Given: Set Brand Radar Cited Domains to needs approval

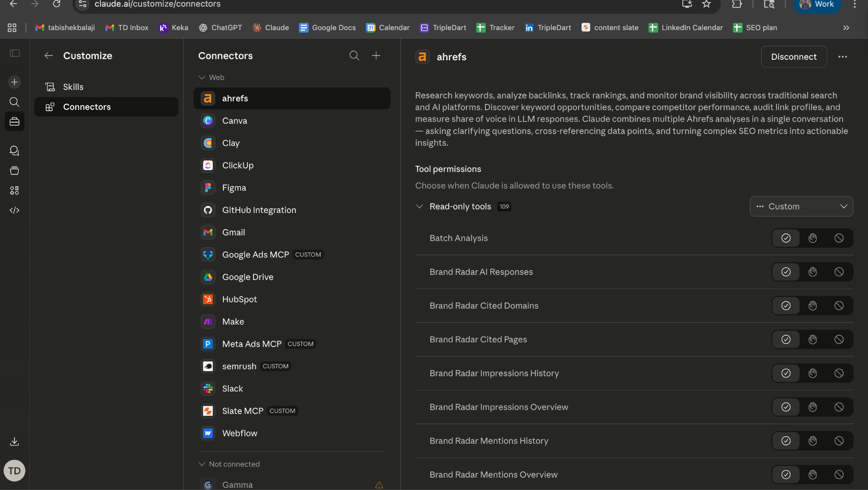Looking at the screenshot, I should 812,305.
